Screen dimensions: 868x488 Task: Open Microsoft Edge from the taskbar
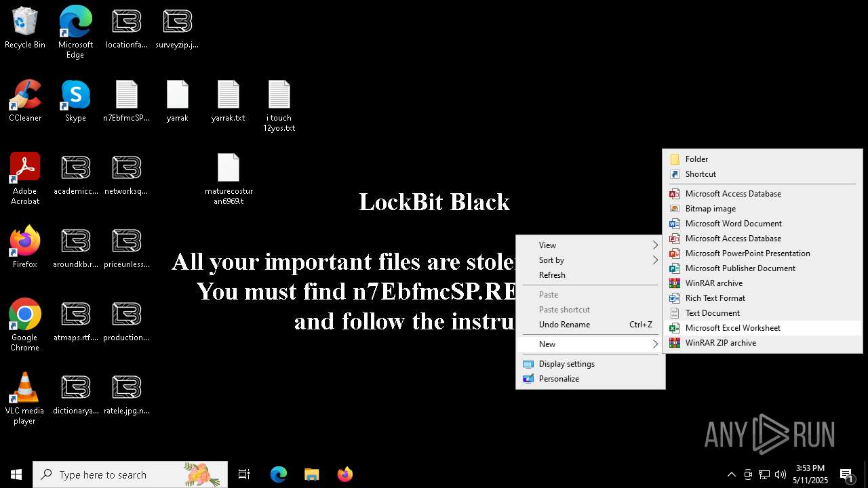pos(279,474)
